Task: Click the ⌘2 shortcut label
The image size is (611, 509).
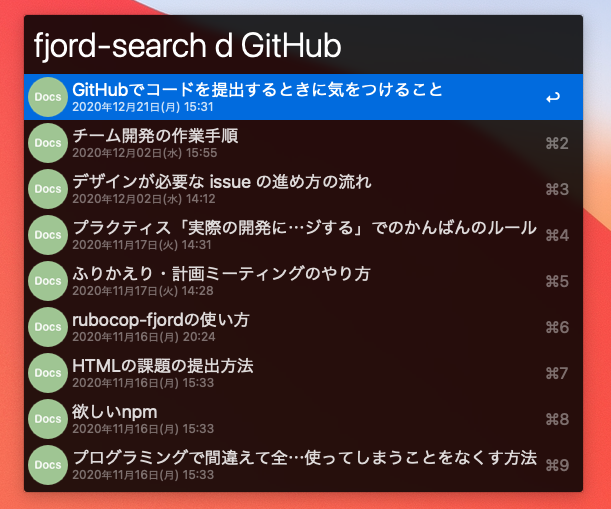Action: point(557,143)
